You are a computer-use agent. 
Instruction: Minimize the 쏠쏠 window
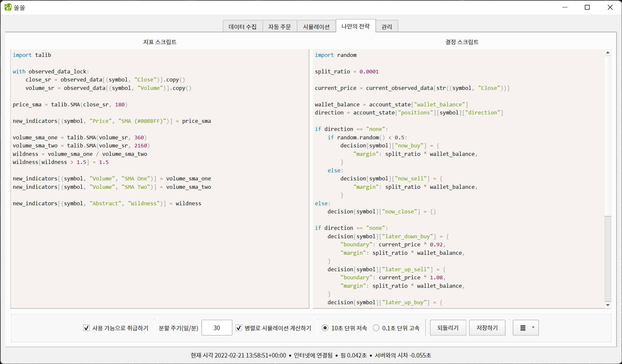point(565,7)
